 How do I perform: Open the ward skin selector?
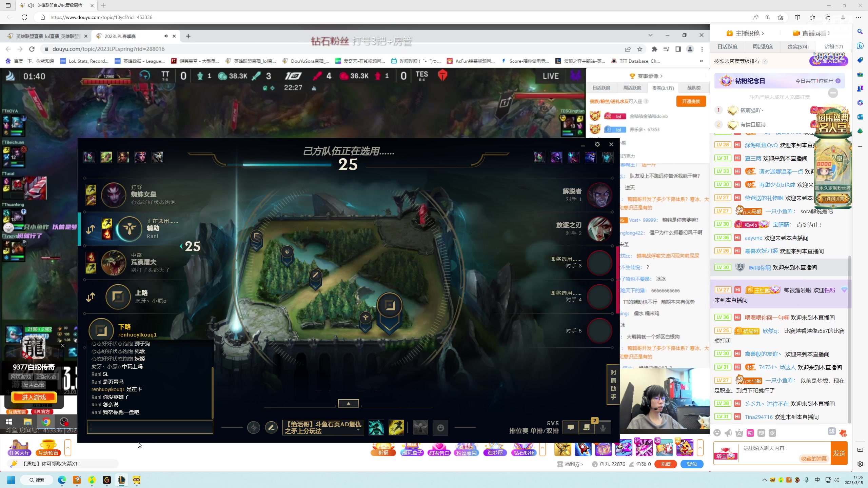click(x=420, y=427)
